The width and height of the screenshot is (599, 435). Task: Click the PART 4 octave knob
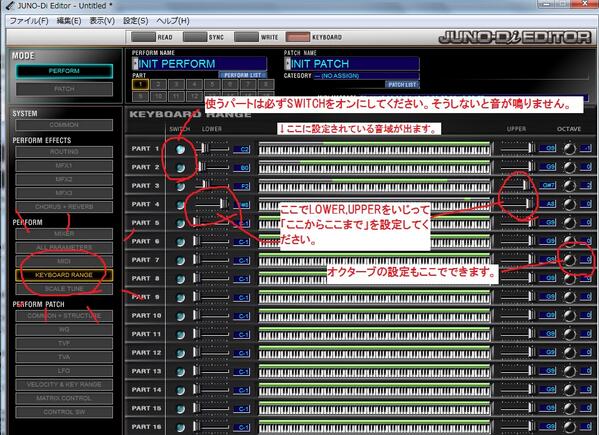(x=570, y=204)
